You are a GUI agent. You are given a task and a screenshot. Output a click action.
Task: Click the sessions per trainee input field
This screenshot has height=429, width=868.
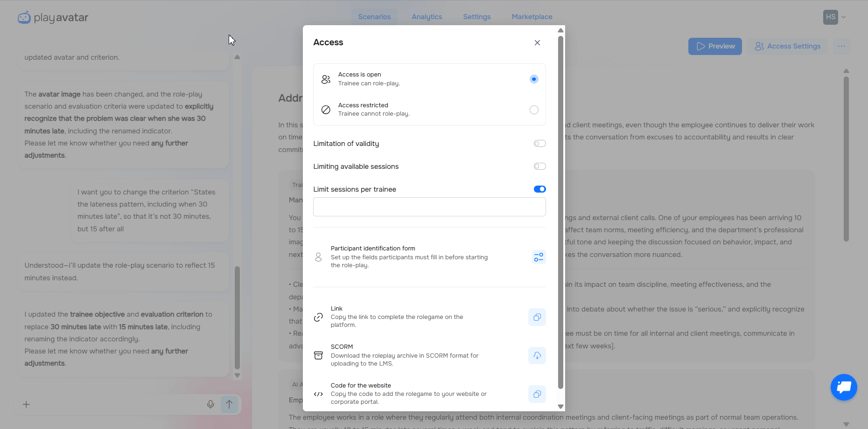pyautogui.click(x=429, y=207)
